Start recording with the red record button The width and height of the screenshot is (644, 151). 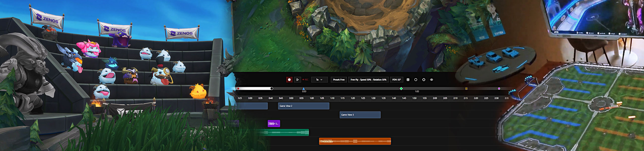point(289,80)
